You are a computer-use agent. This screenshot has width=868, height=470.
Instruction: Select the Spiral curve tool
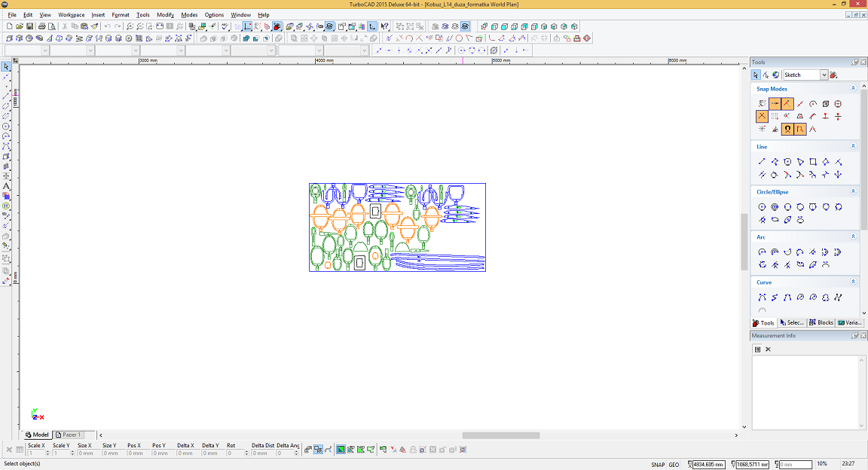tap(800, 298)
